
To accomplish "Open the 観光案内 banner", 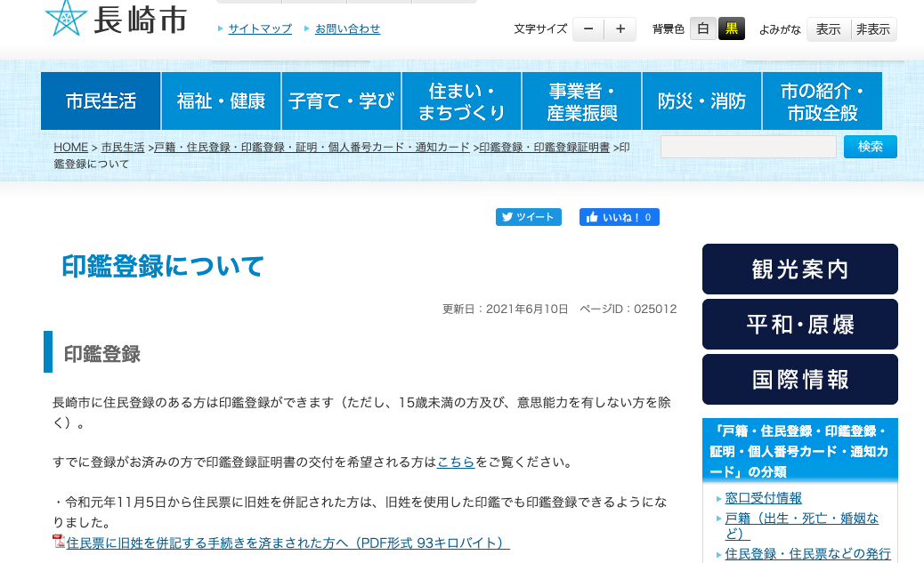I will (799, 269).
